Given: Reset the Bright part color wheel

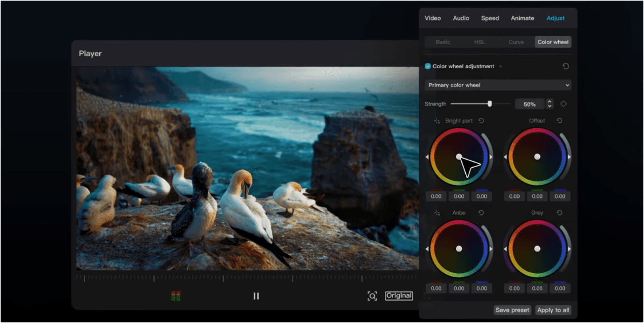Looking at the screenshot, I should click(x=481, y=121).
